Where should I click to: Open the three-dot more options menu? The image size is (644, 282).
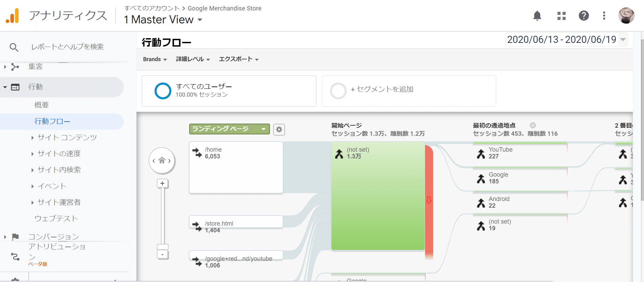tap(604, 16)
